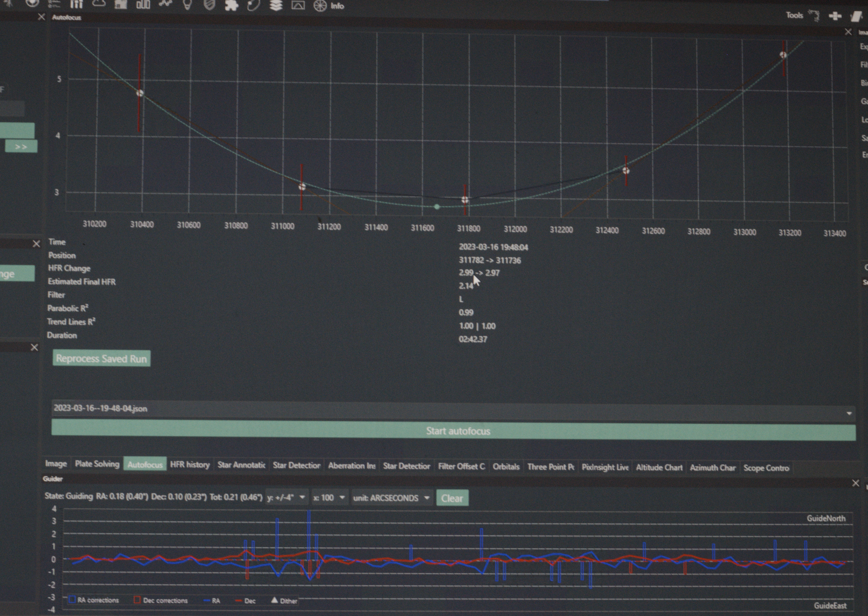Expand the y: +/-4" scale dropdown
This screenshot has width=868, height=616.
pos(286,497)
